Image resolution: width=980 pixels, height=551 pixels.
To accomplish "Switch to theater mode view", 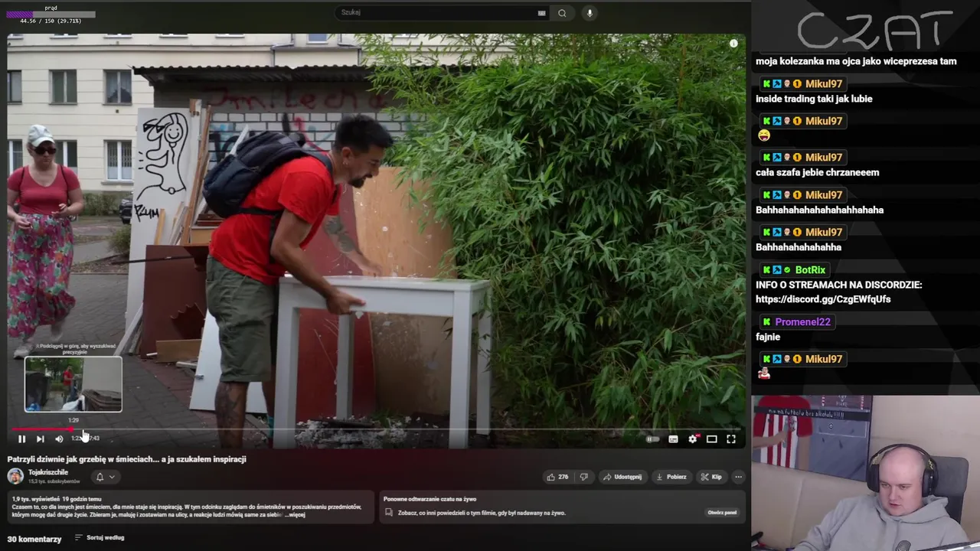I will (x=711, y=439).
